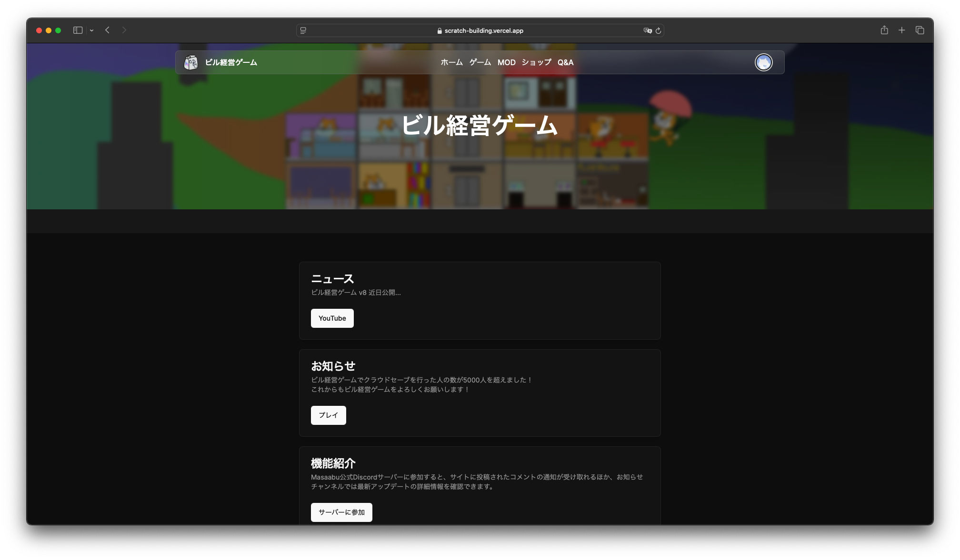Screen dimensions: 960x560
Task: Show tab overview icon
Action: (920, 30)
